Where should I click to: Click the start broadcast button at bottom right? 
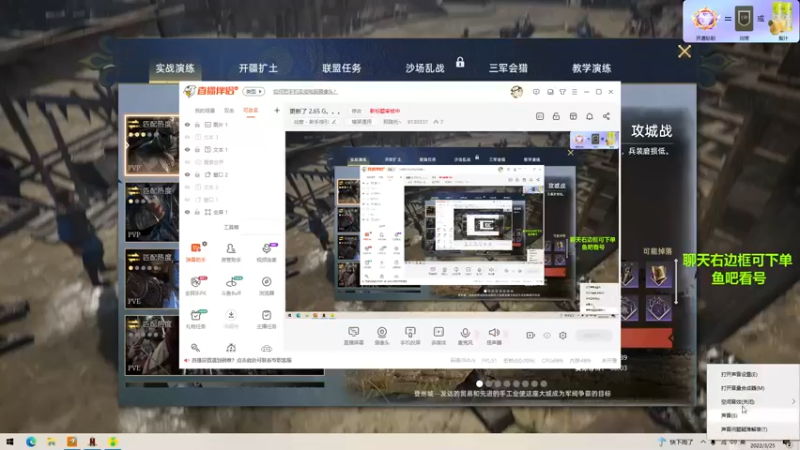593,335
